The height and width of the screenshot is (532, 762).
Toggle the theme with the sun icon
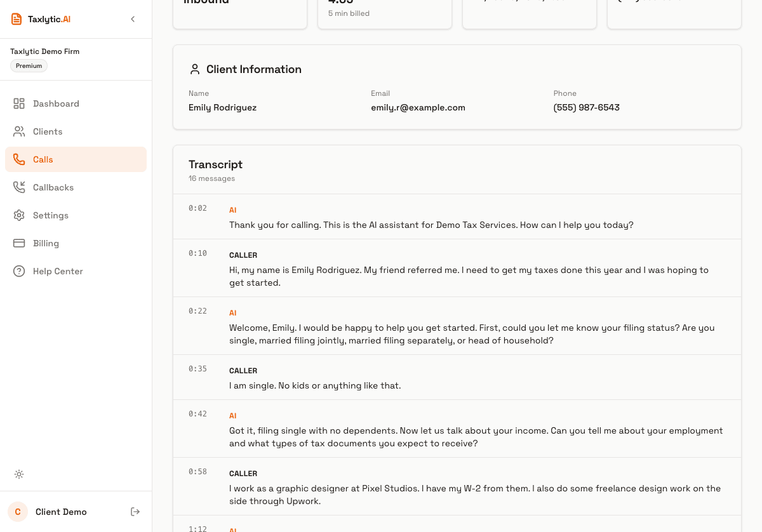pyautogui.click(x=19, y=474)
